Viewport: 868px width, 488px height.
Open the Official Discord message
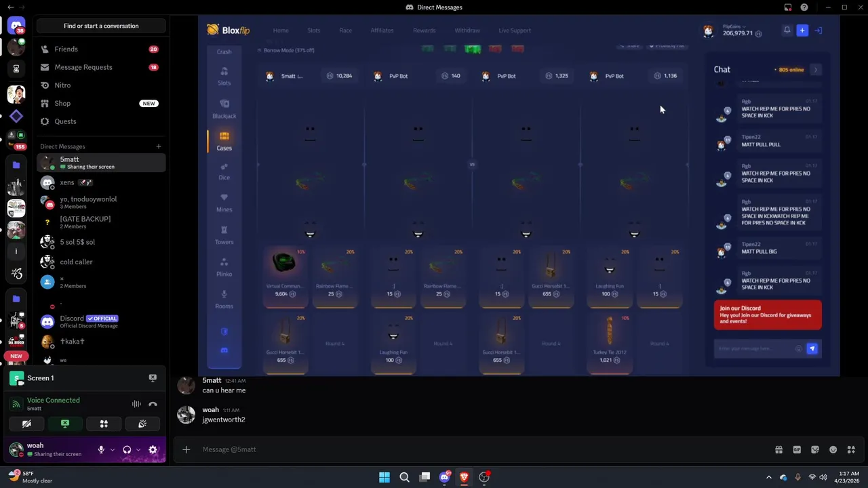pos(101,321)
